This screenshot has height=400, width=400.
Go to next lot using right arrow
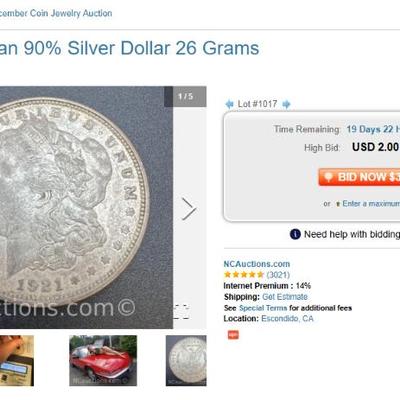286,104
